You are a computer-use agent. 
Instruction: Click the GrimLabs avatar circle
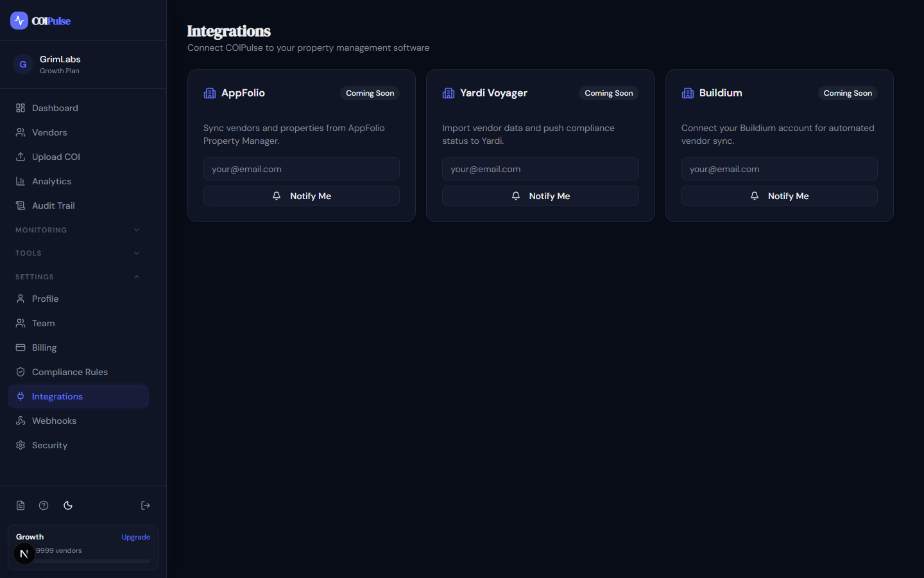23,64
